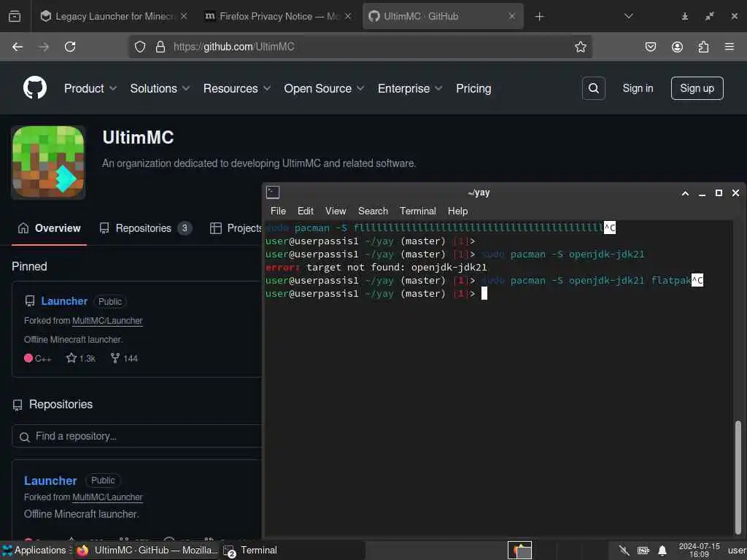This screenshot has width=747, height=560.
Task: Open terminal File menu
Action: pyautogui.click(x=278, y=211)
